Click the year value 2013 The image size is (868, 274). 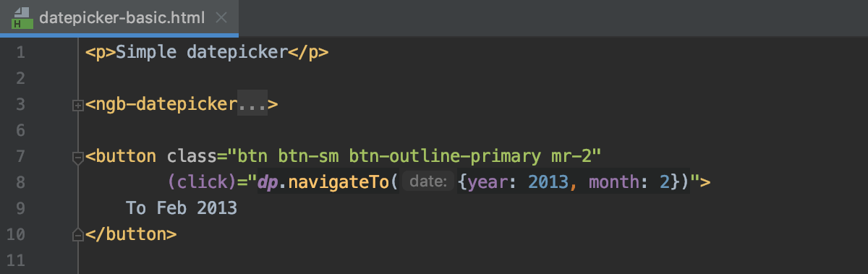click(548, 182)
